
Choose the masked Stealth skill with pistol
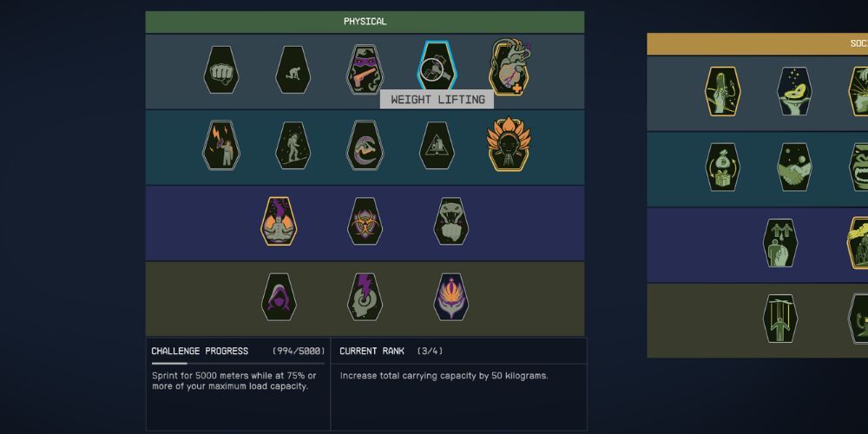point(365,69)
